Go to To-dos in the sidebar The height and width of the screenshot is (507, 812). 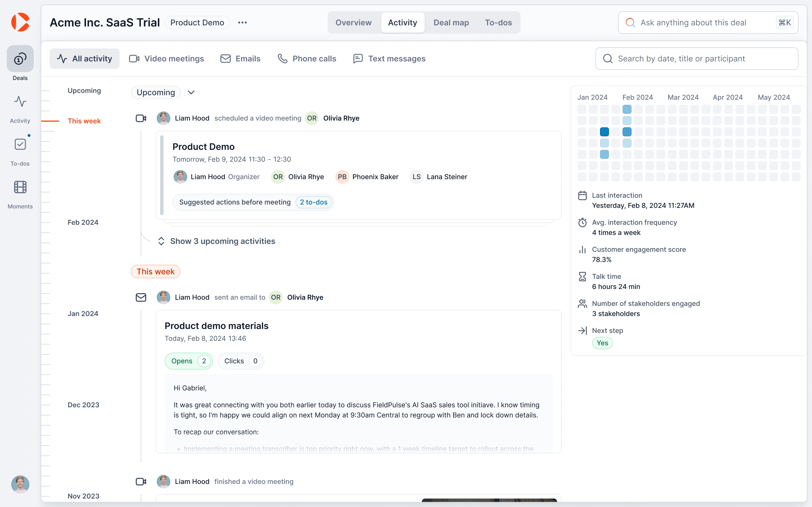click(x=20, y=144)
